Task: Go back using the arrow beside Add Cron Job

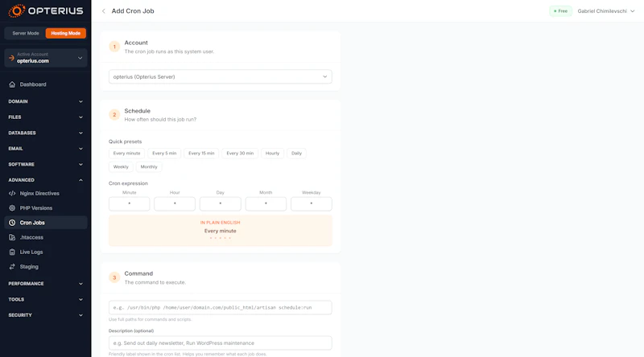Action: pos(104,11)
